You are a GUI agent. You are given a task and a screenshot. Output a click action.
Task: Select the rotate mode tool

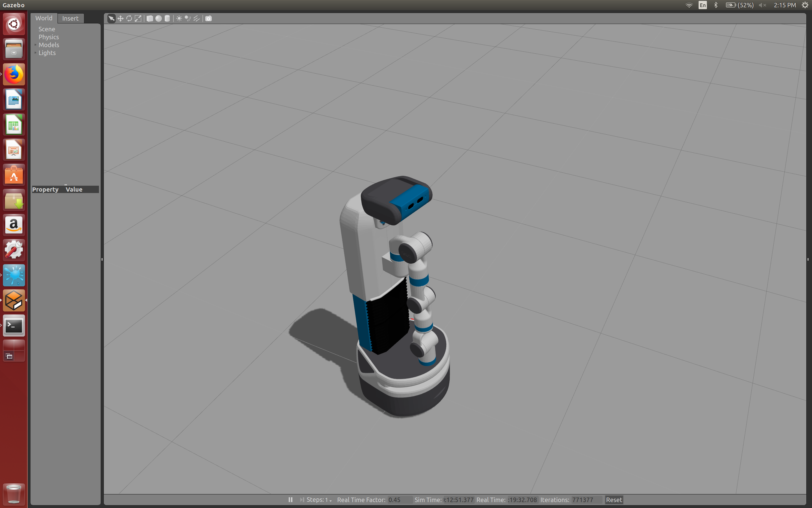pyautogui.click(x=129, y=18)
